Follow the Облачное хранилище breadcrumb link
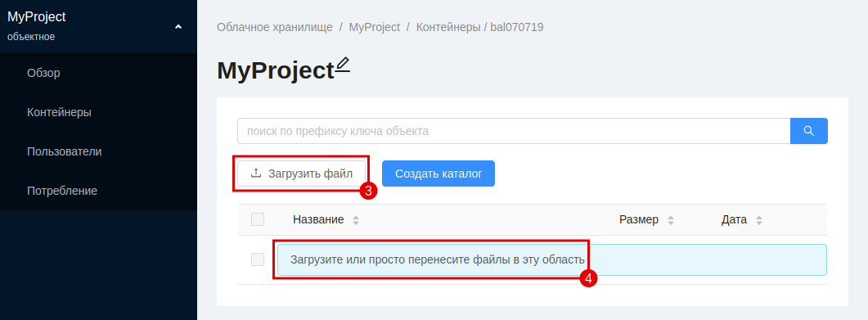The width and height of the screenshot is (868, 320). pyautogui.click(x=275, y=27)
